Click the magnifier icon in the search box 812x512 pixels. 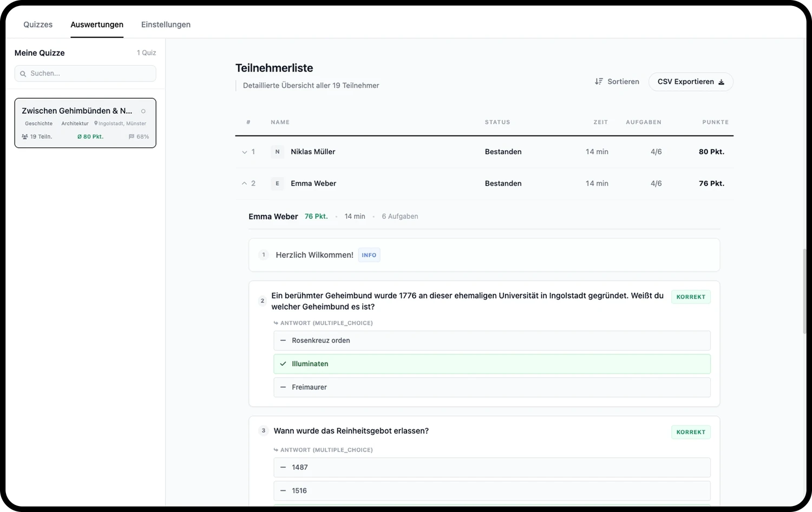pyautogui.click(x=23, y=74)
